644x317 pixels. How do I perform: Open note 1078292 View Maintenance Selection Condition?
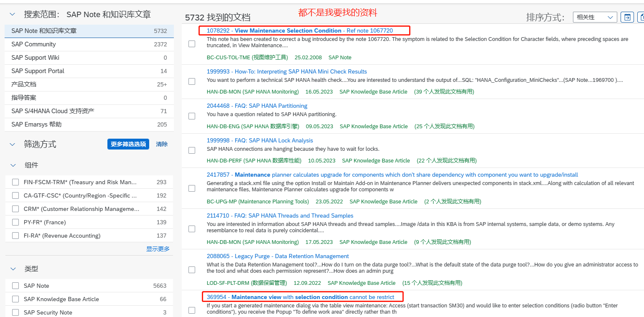pos(286,30)
